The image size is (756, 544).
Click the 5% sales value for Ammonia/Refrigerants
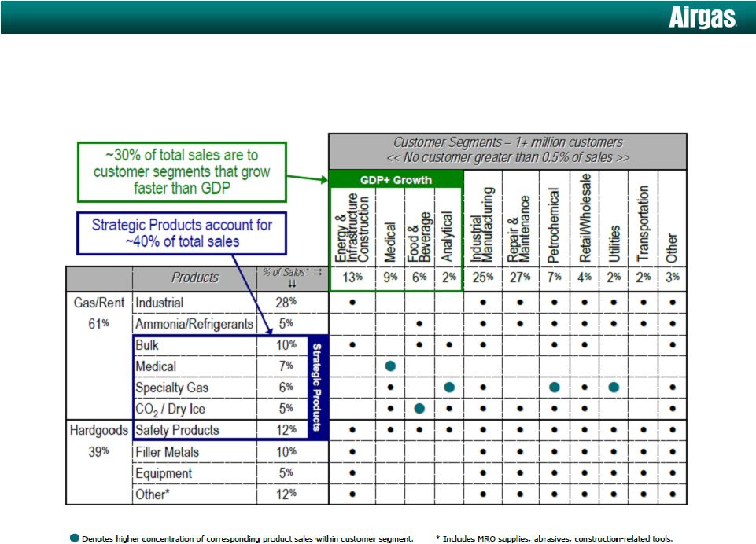(x=286, y=323)
